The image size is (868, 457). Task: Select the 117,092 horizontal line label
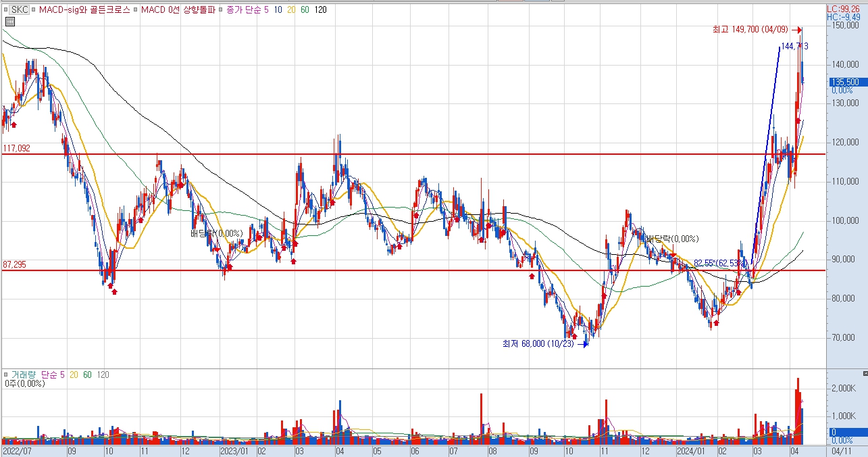click(16, 148)
